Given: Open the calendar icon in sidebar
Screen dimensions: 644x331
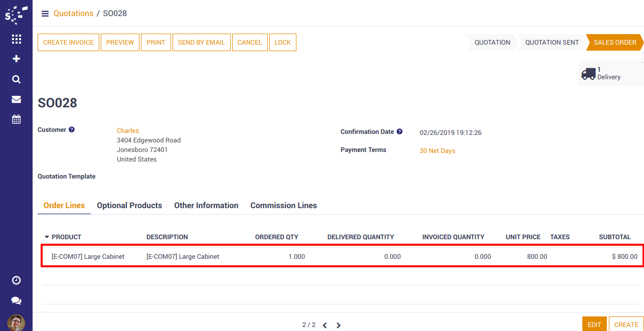Looking at the screenshot, I should (x=16, y=119).
